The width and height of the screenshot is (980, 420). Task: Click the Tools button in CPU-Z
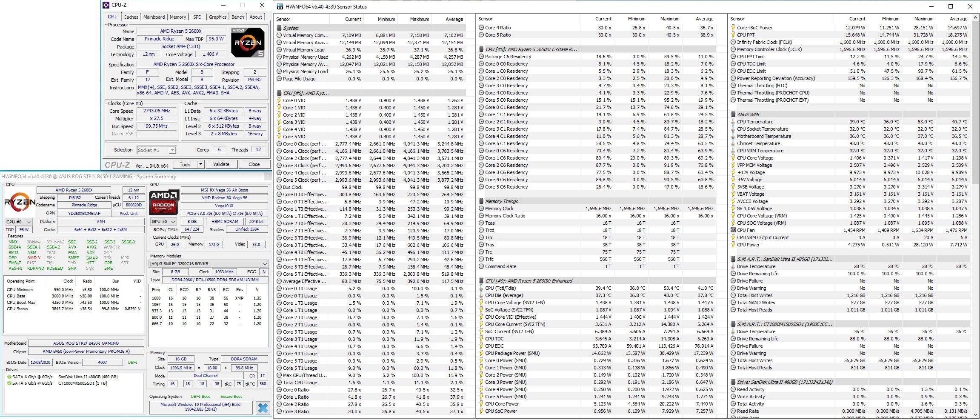185,164
